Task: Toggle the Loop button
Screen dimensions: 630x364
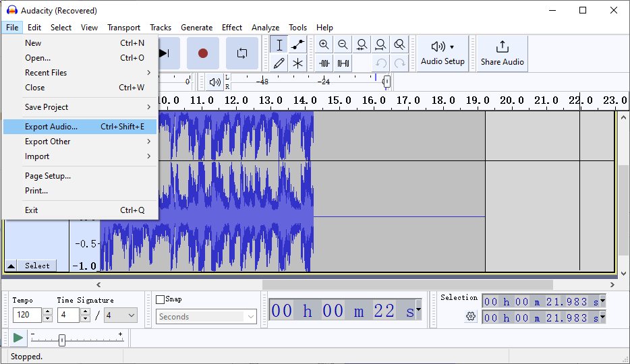Action: 242,53
